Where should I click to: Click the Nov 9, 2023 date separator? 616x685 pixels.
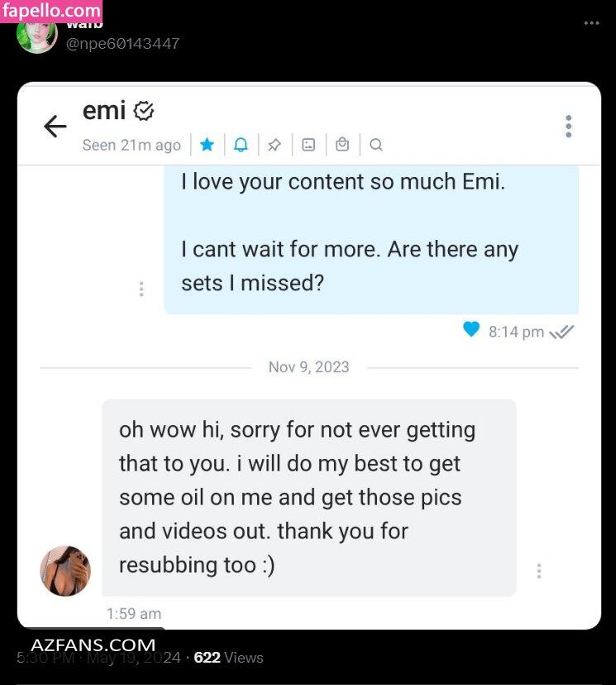click(308, 366)
